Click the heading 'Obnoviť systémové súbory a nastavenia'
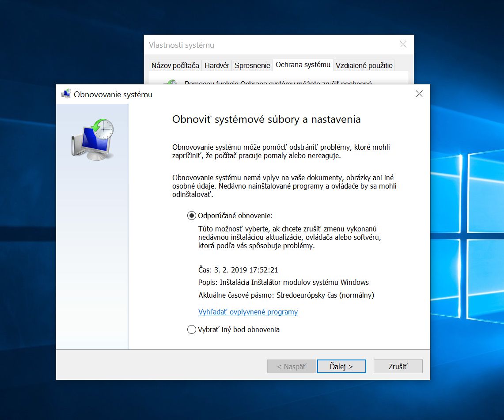The height and width of the screenshot is (420, 504). click(266, 119)
